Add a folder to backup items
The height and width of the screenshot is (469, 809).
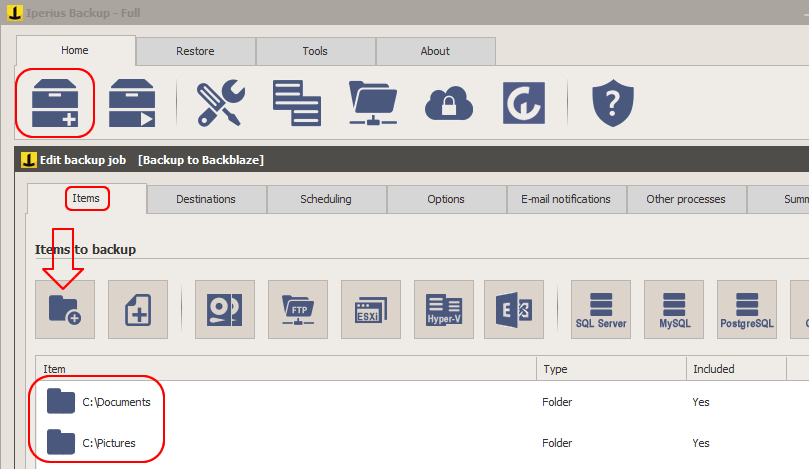pyautogui.click(x=65, y=310)
